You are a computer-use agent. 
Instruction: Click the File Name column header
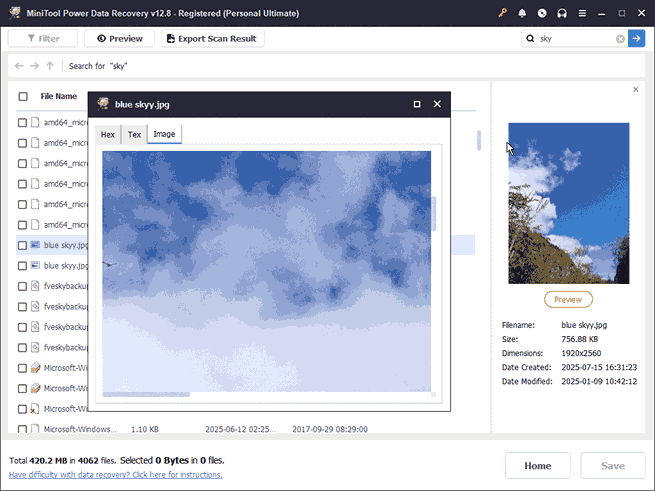pos(58,97)
